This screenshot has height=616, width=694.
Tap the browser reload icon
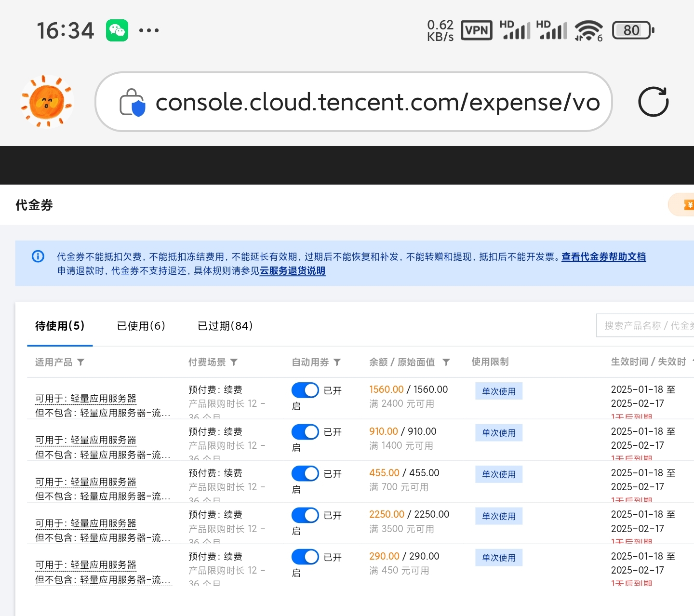coord(653,102)
